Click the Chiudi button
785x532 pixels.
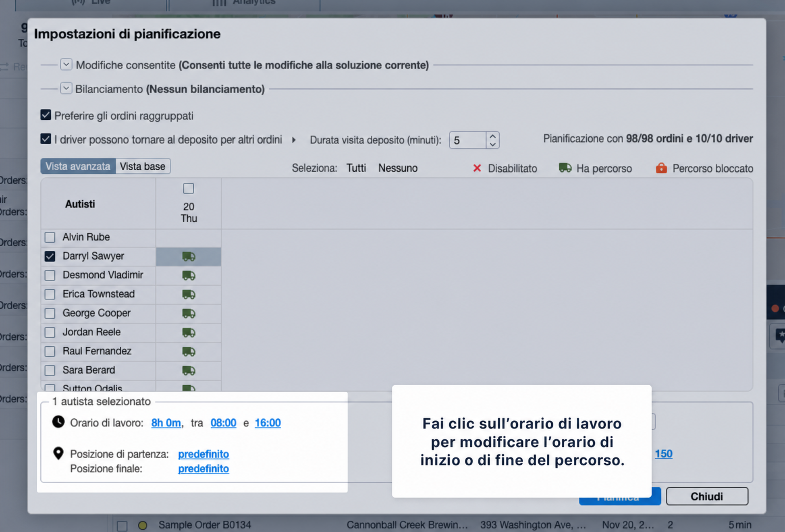coord(707,496)
